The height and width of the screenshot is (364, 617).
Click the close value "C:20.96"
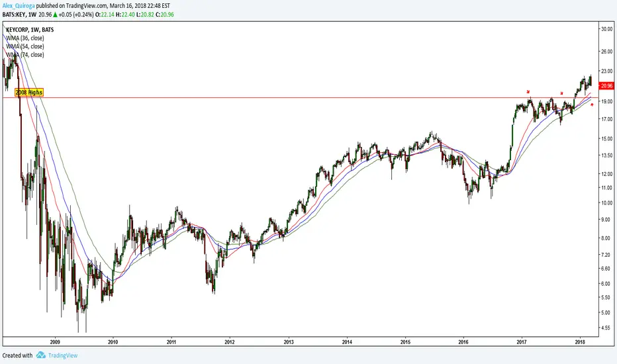click(x=165, y=15)
